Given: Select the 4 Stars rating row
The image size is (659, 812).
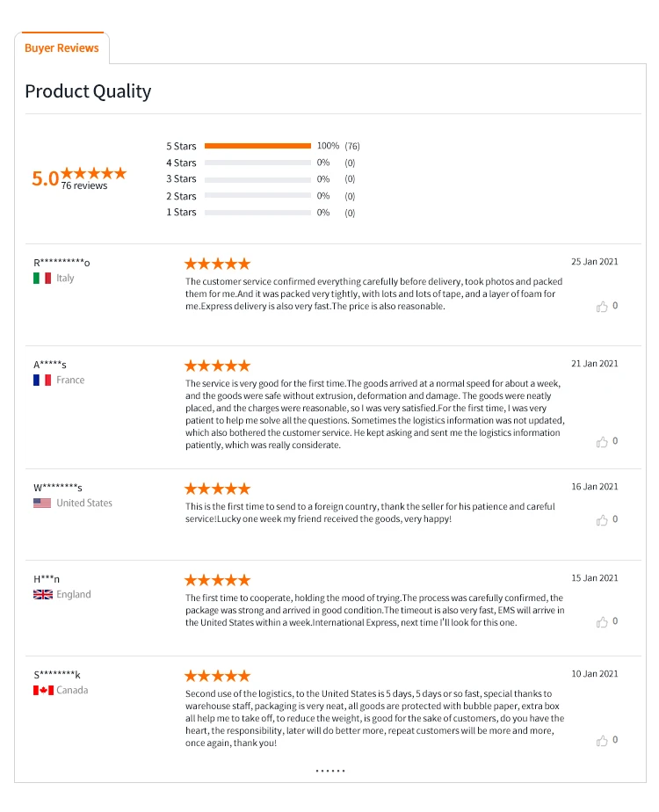Looking at the screenshot, I should tap(257, 163).
